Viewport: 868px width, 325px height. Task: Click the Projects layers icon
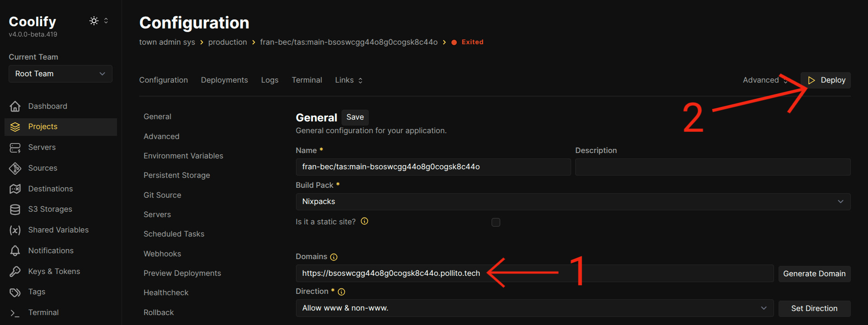coord(15,127)
